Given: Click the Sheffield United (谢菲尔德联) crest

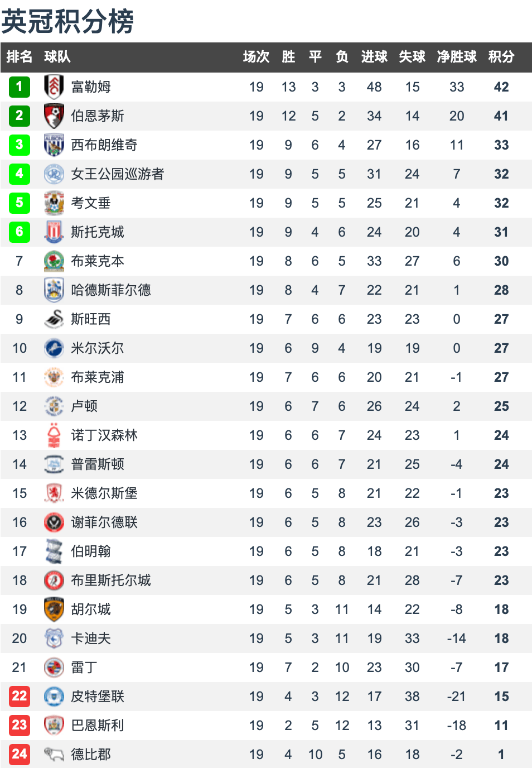Looking at the screenshot, I should pos(54,522).
